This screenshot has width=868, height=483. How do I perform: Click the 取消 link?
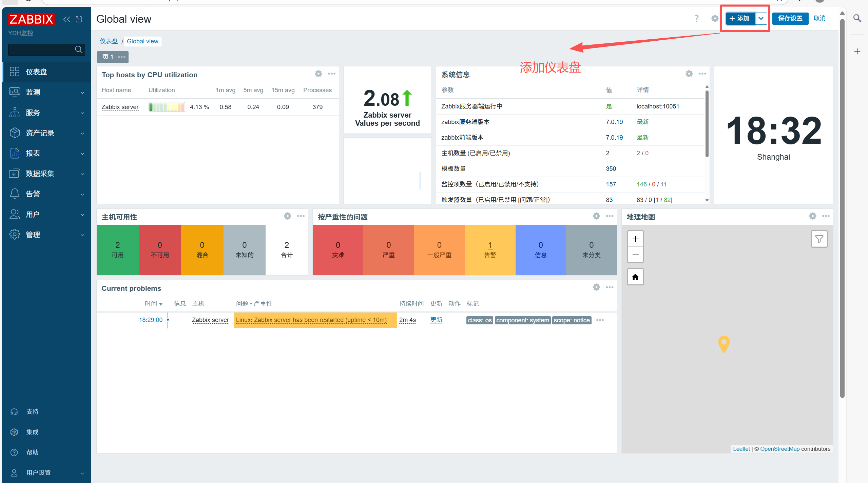(x=819, y=18)
